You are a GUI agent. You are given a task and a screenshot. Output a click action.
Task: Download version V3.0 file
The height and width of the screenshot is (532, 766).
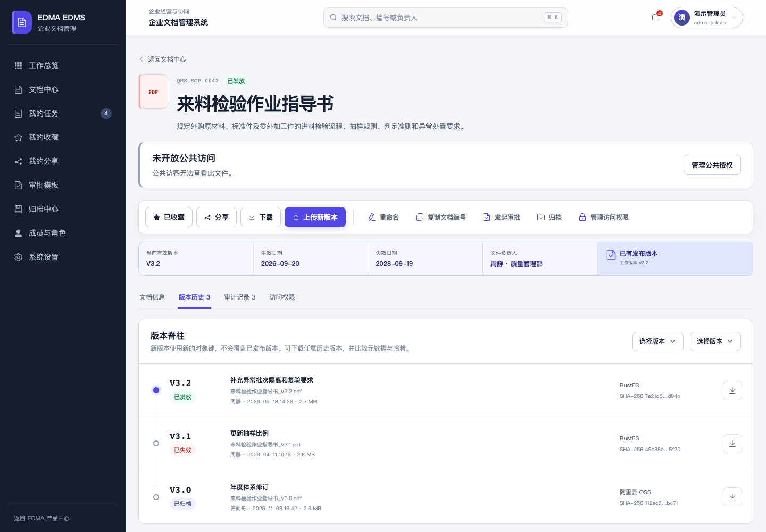pos(732,497)
